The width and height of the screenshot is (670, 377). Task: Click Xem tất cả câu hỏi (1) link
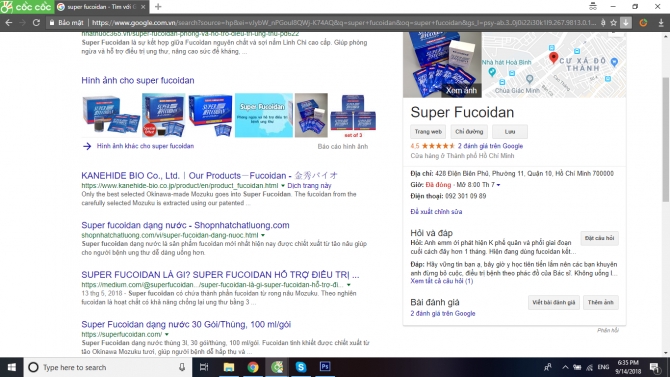441,281
